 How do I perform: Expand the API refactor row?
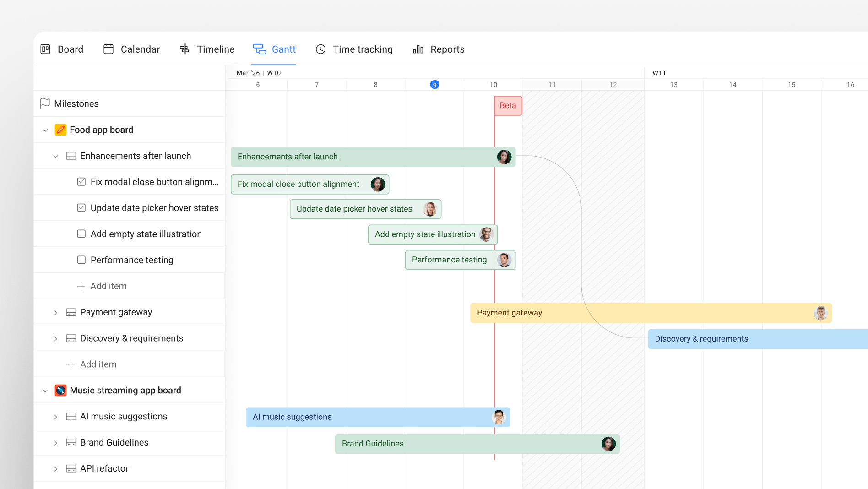coord(56,469)
